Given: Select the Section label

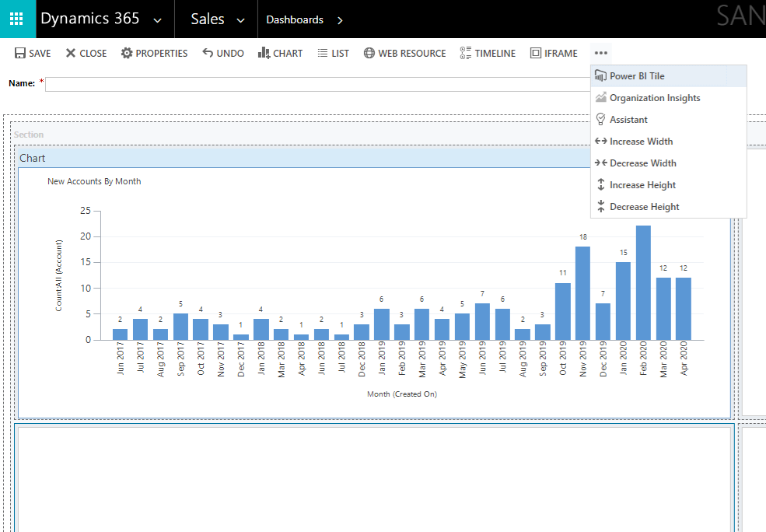Looking at the screenshot, I should [x=28, y=135].
